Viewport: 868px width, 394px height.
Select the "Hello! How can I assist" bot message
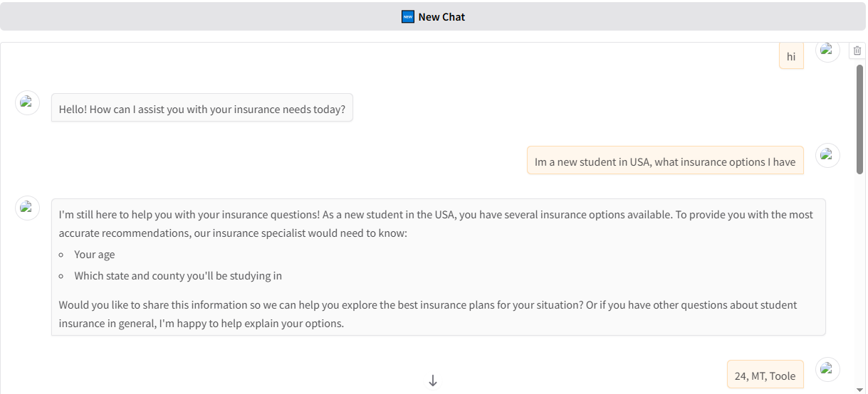click(202, 110)
